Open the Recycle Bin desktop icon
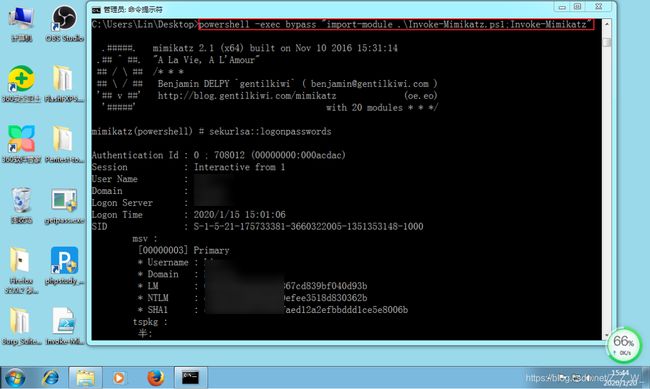650x389 pixels. coord(21,205)
